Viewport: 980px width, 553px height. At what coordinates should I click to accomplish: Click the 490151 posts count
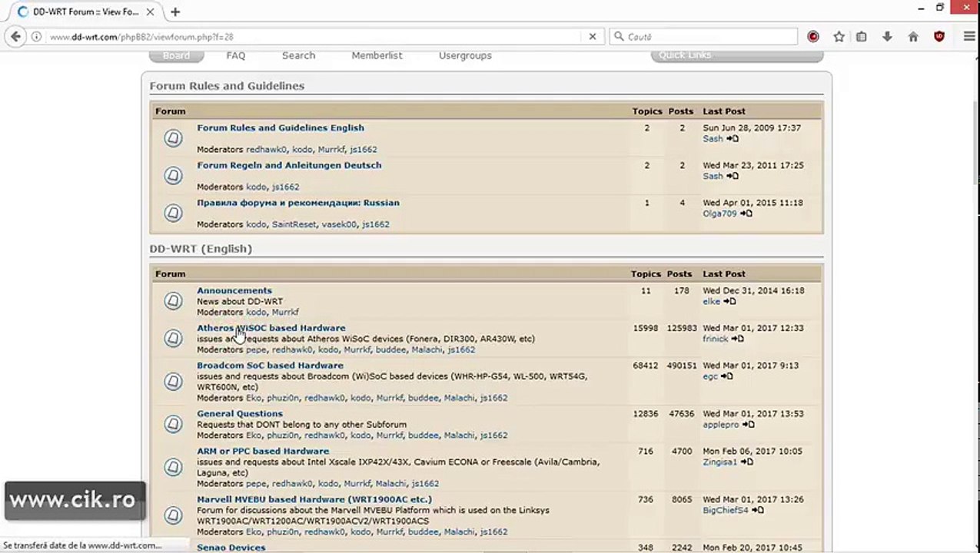coord(681,366)
